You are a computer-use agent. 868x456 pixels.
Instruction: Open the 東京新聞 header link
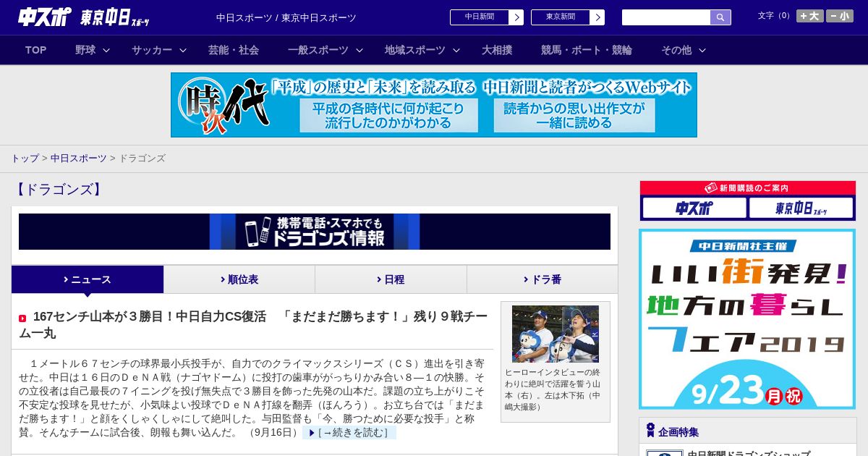[x=561, y=17]
